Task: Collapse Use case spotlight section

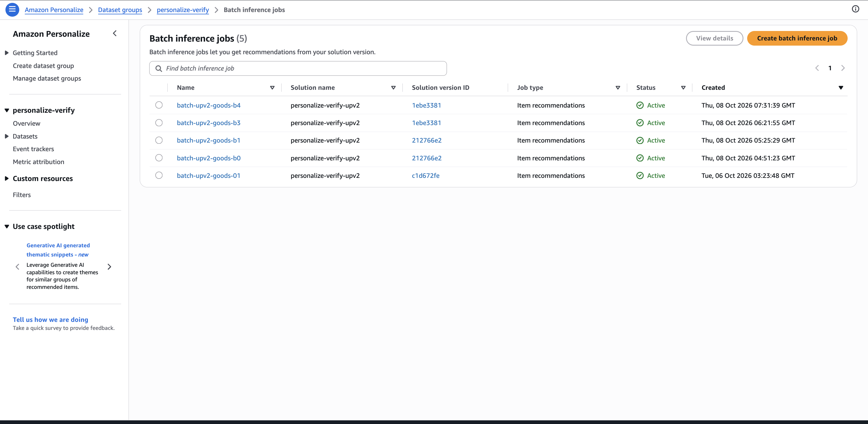Action: [x=6, y=226]
